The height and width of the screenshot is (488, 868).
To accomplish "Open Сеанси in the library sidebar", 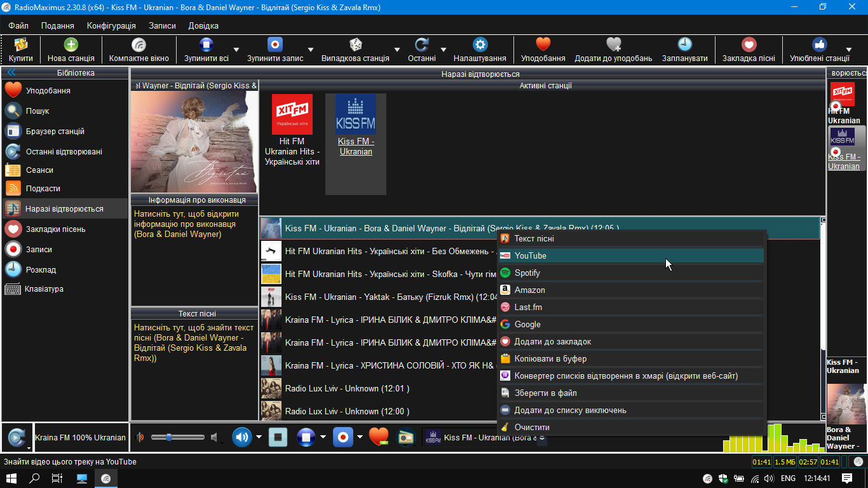I will 65,170.
